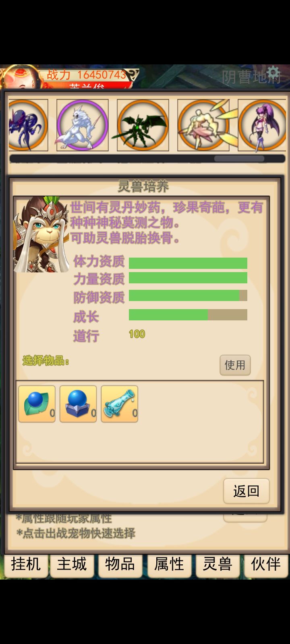The height and width of the screenshot is (644, 290).
Task: Select the blue orb on leaf item
Action: 37,404
